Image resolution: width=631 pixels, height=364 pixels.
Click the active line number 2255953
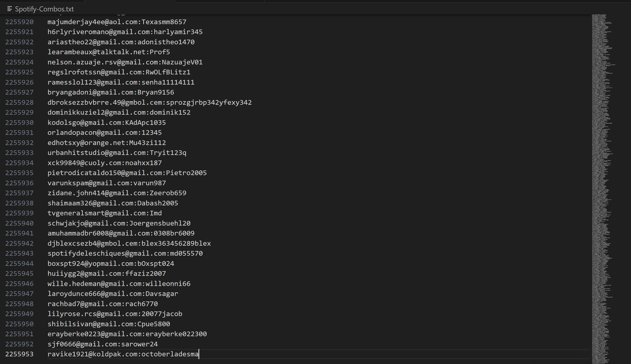click(19, 354)
